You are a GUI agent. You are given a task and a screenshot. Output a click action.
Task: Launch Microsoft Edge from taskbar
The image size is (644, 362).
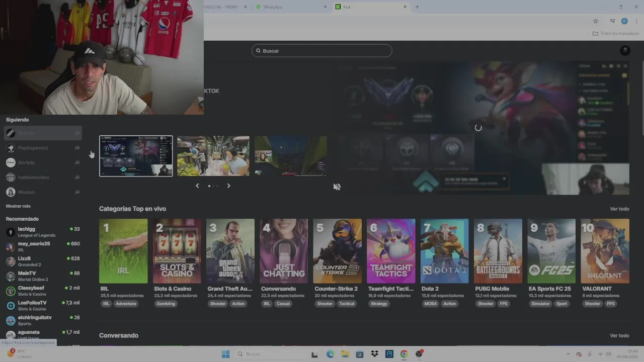330,354
